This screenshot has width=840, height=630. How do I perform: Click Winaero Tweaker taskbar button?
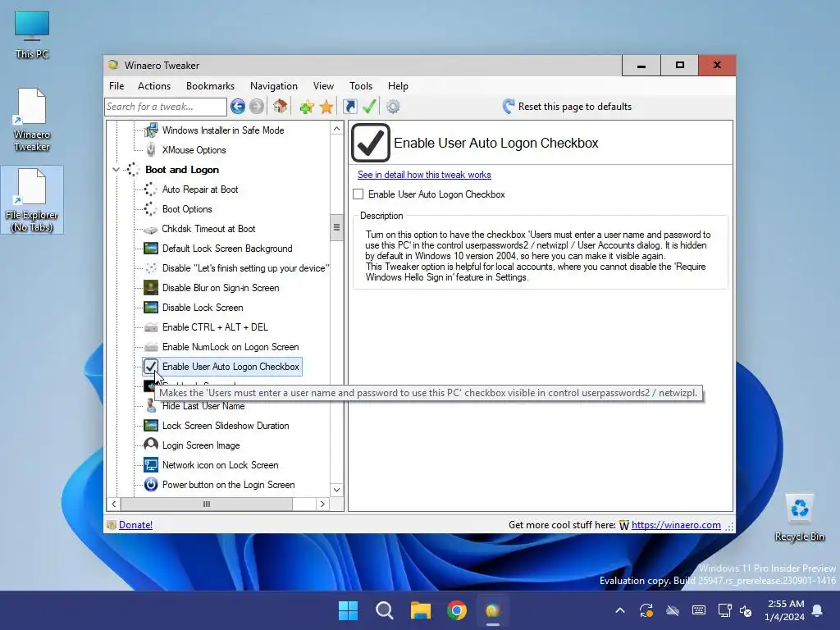[x=493, y=610]
